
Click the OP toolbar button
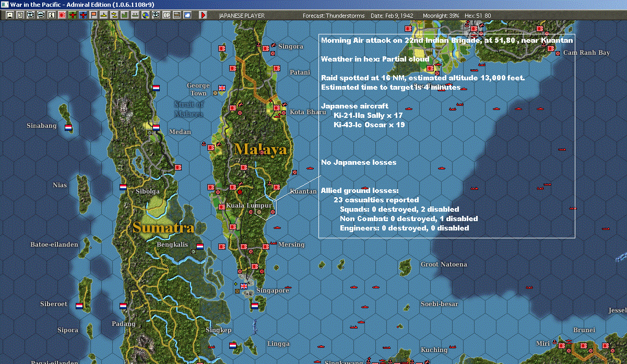(167, 15)
